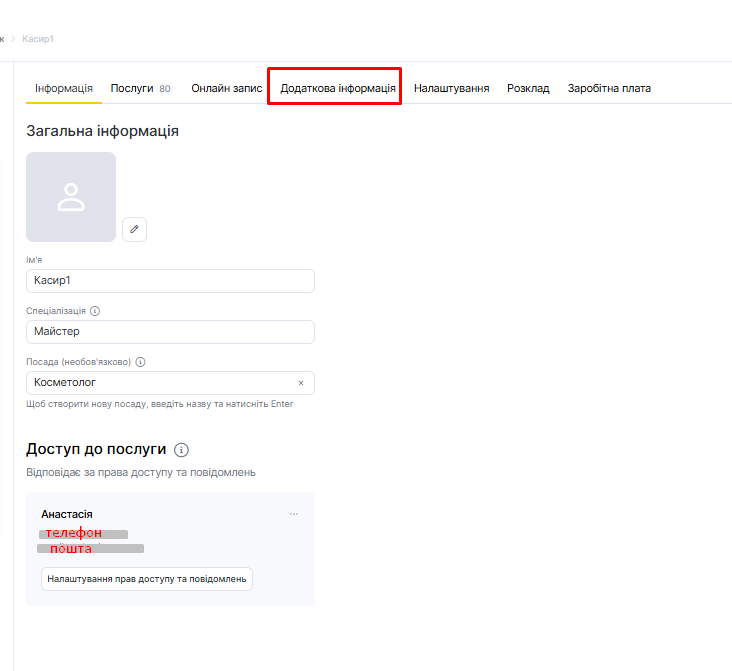Go to the Онлайн запис tab
The image size is (732, 671).
pyautogui.click(x=227, y=88)
